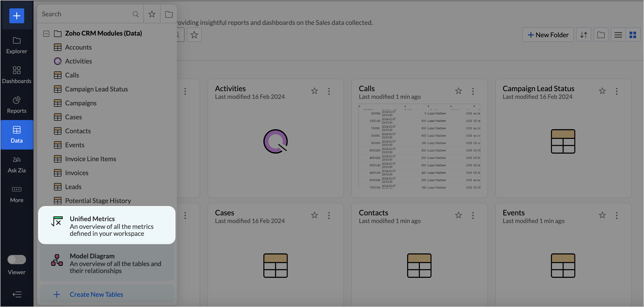
Task: Open the Calls card title
Action: (367, 89)
